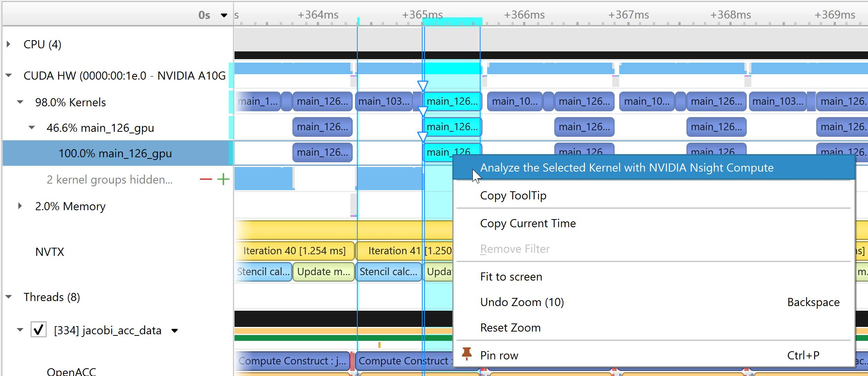Select Copy ToolTip from context menu
The width and height of the screenshot is (868, 376).
pyautogui.click(x=513, y=196)
